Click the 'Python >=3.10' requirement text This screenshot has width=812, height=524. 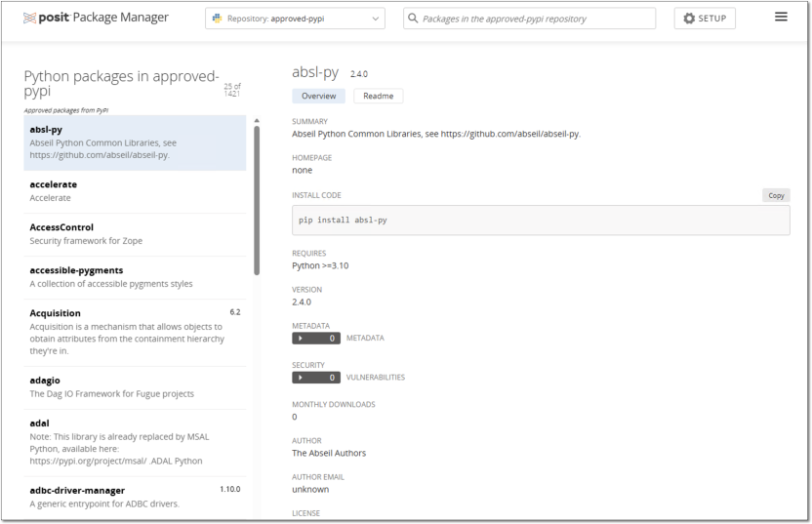(x=320, y=265)
